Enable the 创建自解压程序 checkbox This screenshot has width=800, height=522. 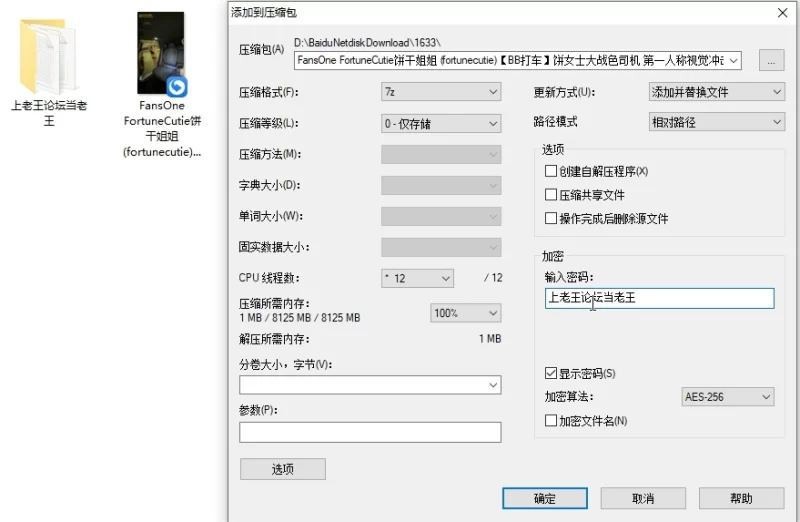(551, 171)
